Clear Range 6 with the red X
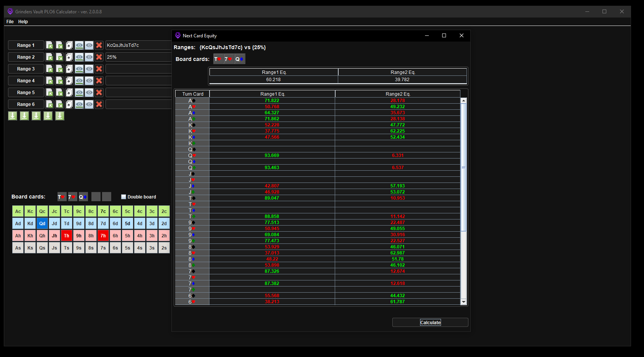 [99, 104]
